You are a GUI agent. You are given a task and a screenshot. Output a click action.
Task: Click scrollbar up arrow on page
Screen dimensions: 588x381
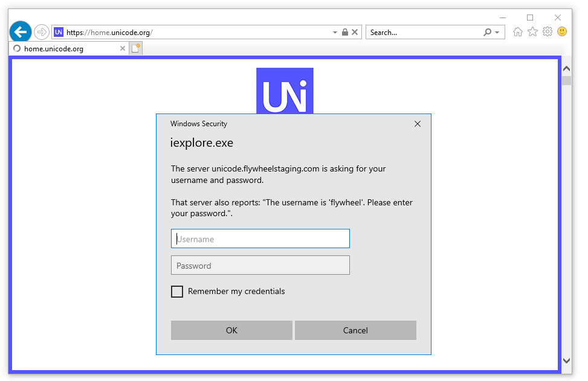567,69
